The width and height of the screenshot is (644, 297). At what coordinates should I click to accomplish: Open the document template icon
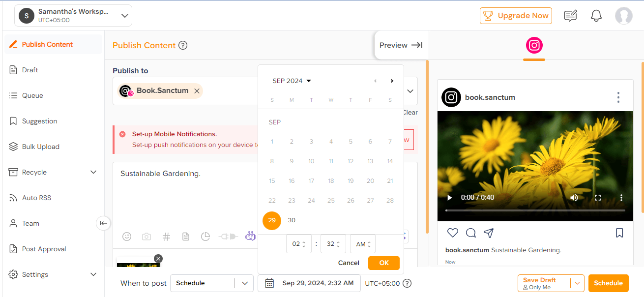click(186, 237)
